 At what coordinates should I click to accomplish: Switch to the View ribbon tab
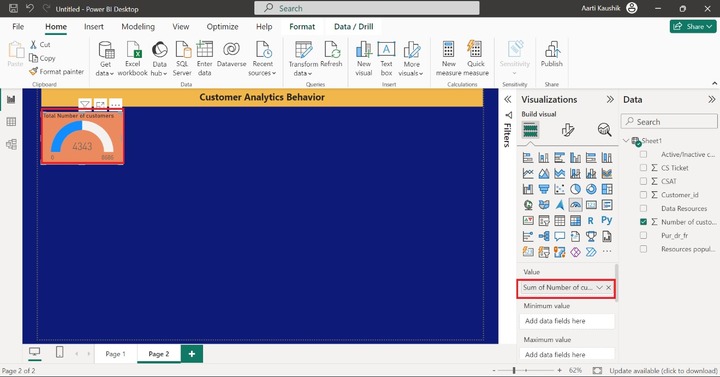[x=180, y=27]
